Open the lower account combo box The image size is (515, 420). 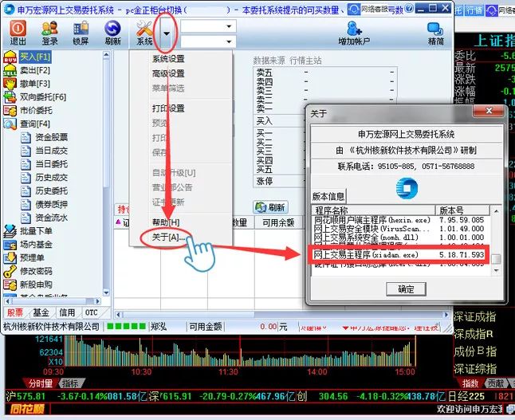tap(208, 41)
